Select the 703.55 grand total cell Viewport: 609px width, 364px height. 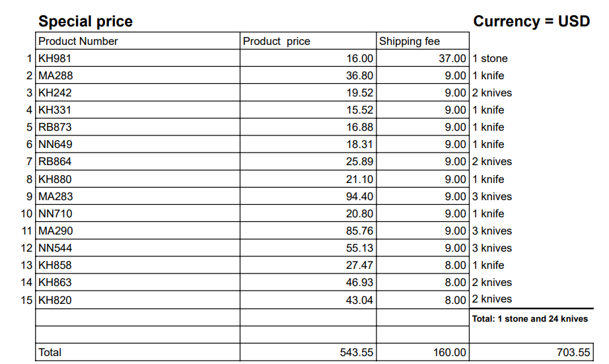531,352
